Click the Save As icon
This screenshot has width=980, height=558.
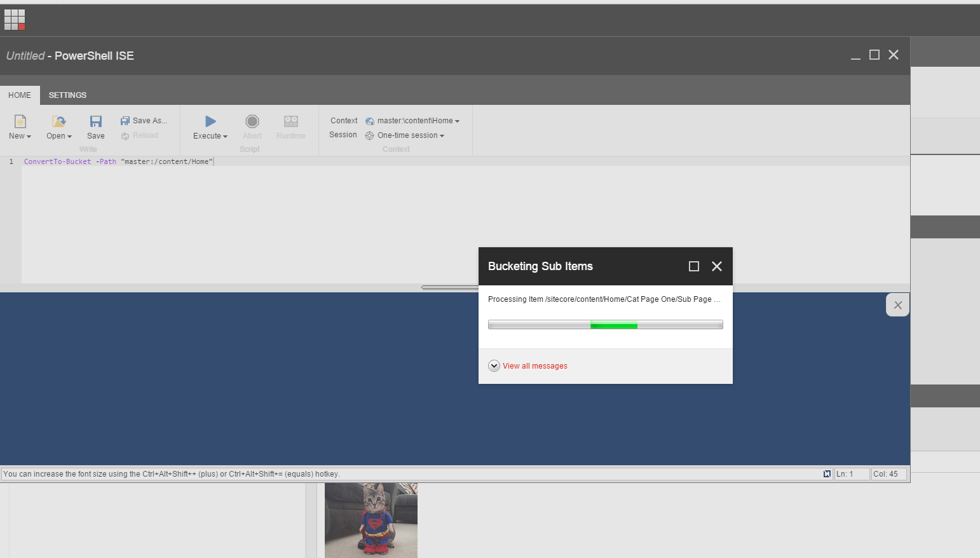[x=125, y=121]
